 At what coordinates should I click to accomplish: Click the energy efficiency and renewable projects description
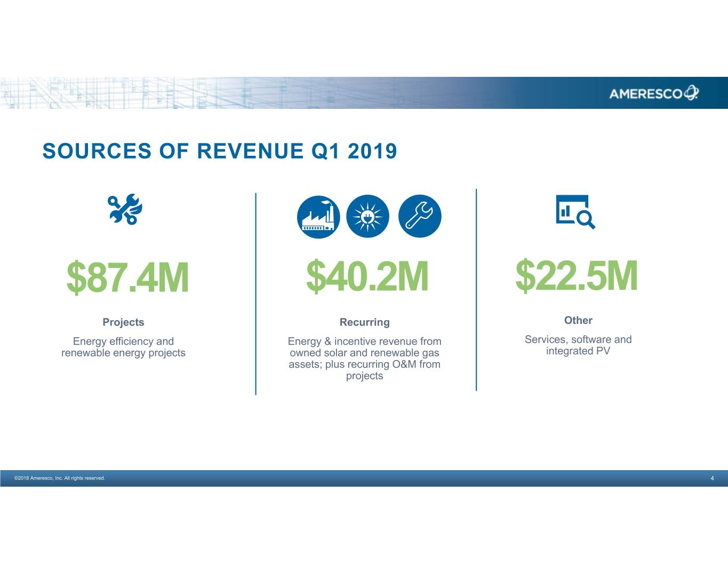(123, 347)
